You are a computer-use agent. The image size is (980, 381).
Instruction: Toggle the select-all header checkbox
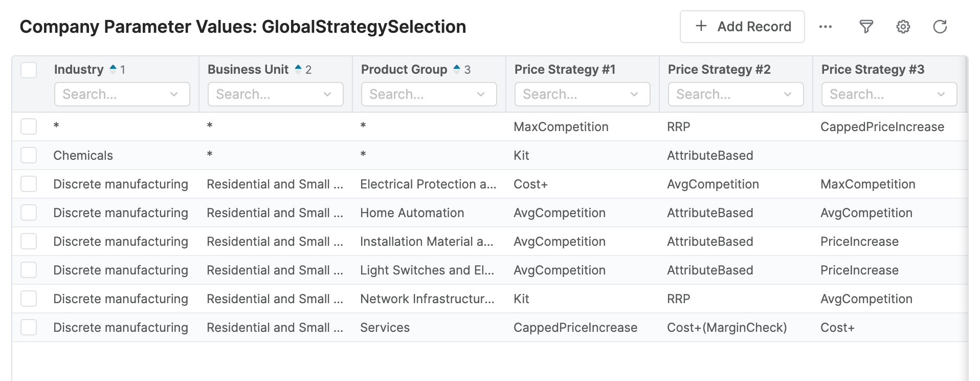pyautogui.click(x=29, y=70)
